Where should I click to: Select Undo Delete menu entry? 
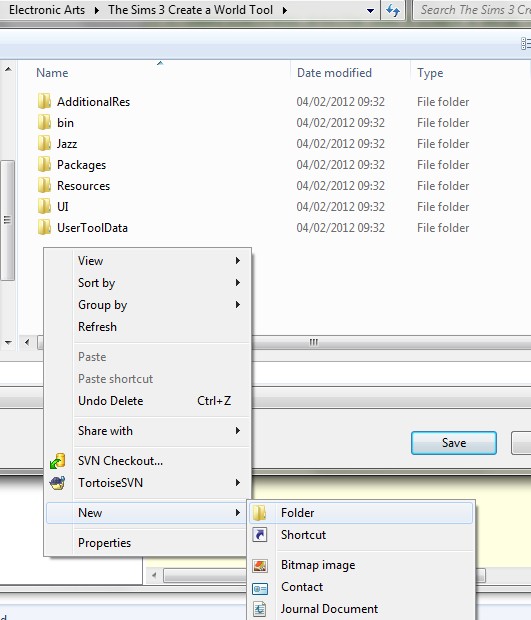[x=148, y=401]
